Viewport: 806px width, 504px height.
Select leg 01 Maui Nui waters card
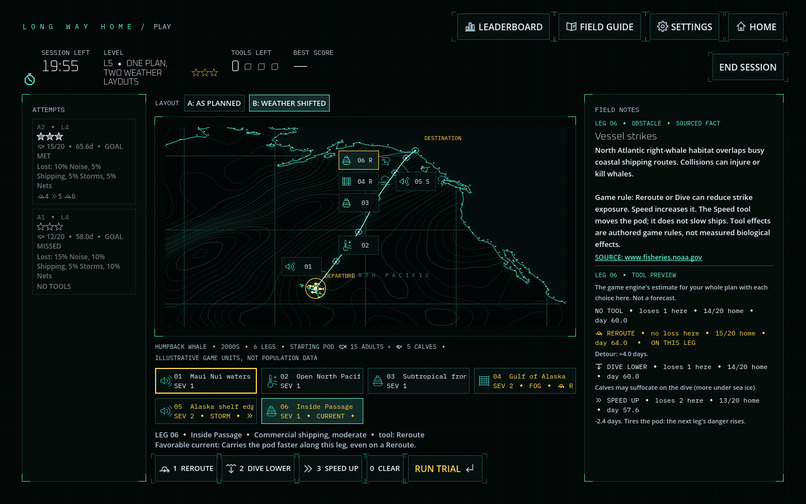point(206,381)
